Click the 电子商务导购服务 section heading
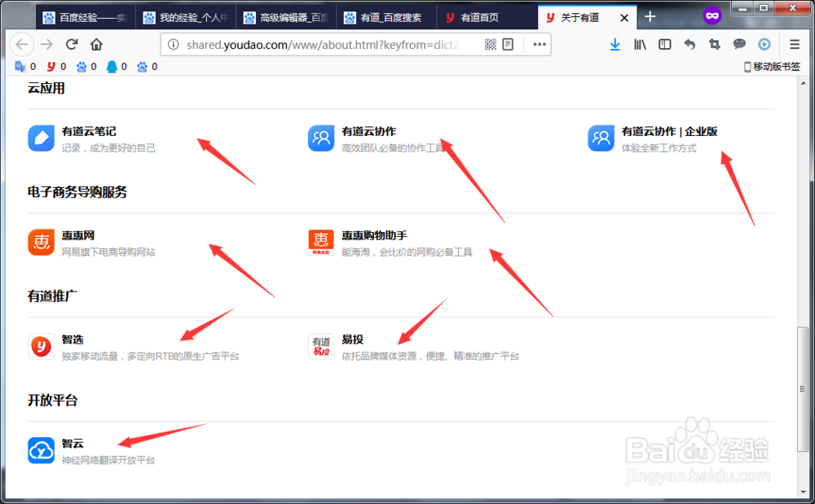 pos(77,192)
